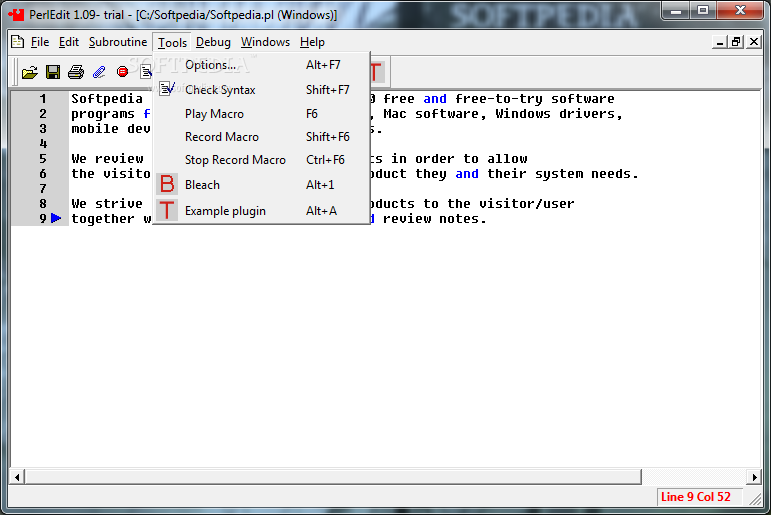Click scroll-left arrow on horizontal scrollbar
Image resolution: width=771 pixels, height=515 pixels.
pyautogui.click(x=17, y=477)
